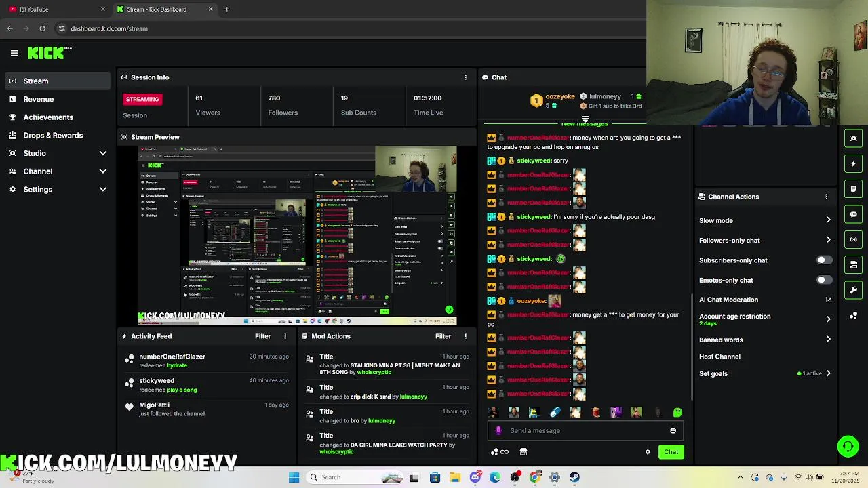Viewport: 868px width, 488px height.
Task: Jump to New messages in chat
Action: 585,123
